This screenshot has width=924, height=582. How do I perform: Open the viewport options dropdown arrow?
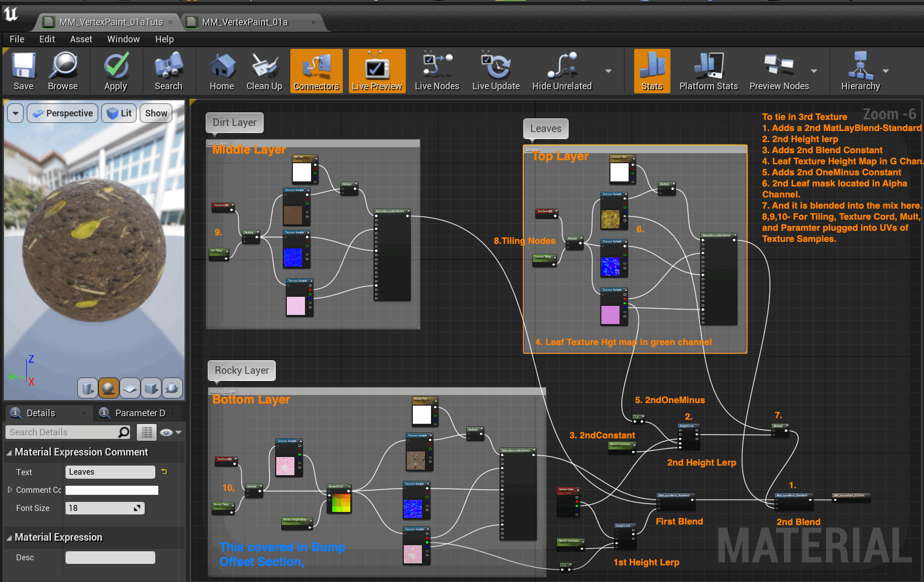pos(16,113)
